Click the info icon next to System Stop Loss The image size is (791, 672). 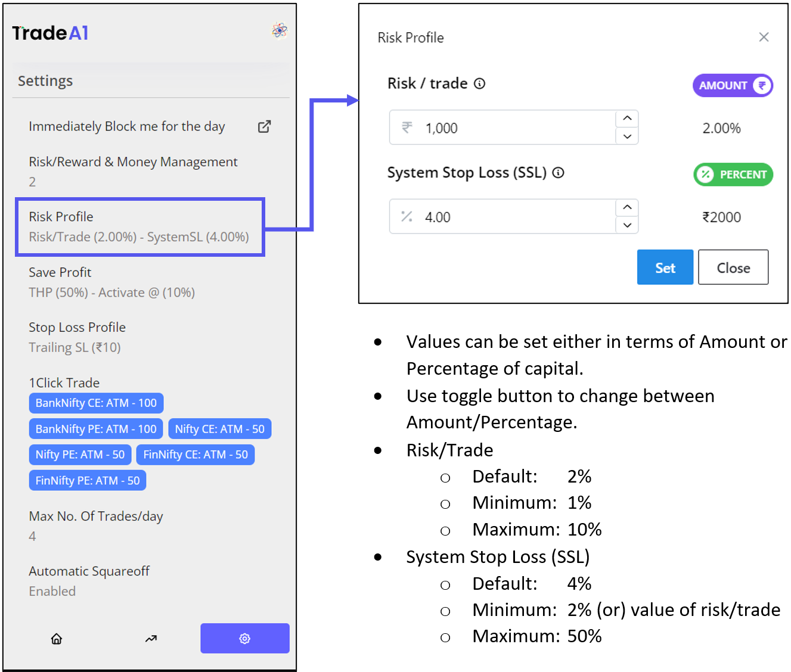558,173
